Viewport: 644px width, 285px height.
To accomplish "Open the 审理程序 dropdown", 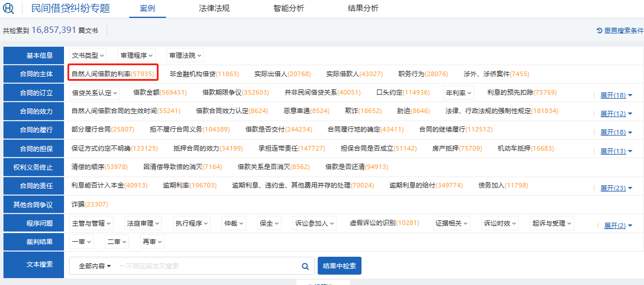I will pyautogui.click(x=137, y=55).
